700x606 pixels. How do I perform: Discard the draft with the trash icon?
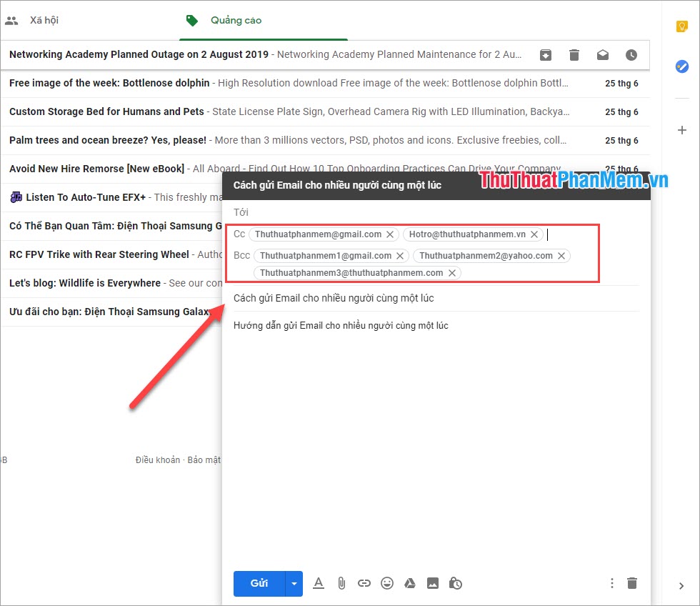tap(632, 583)
